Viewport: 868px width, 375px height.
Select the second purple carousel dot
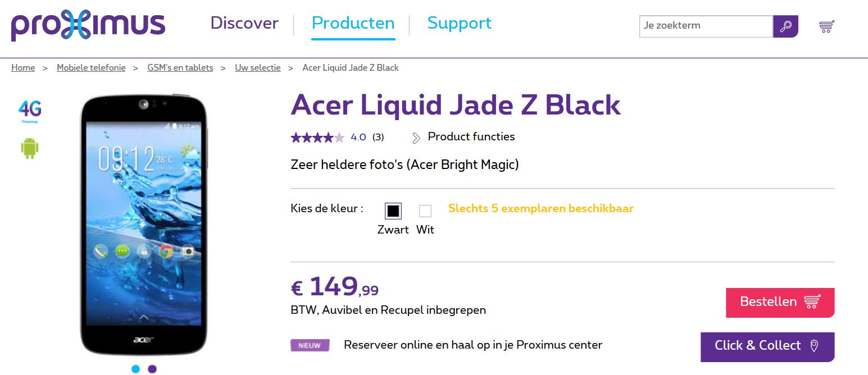[152, 369]
